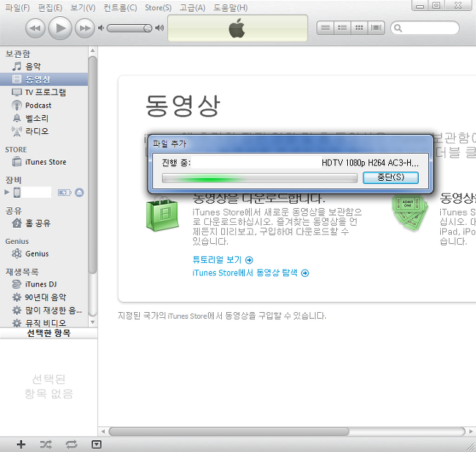Click sidebar scrollbar down arrow
The height and width of the screenshot is (452, 476).
pyautogui.click(x=92, y=322)
